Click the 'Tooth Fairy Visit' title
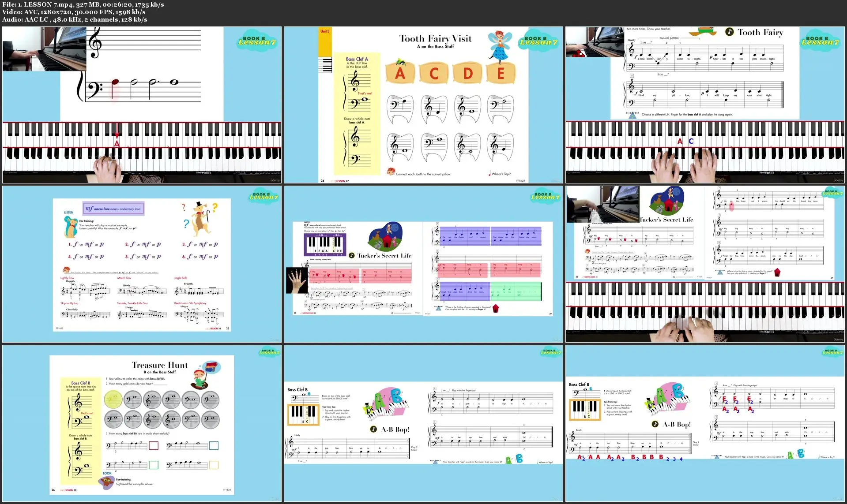The image size is (847, 504). pos(435,38)
